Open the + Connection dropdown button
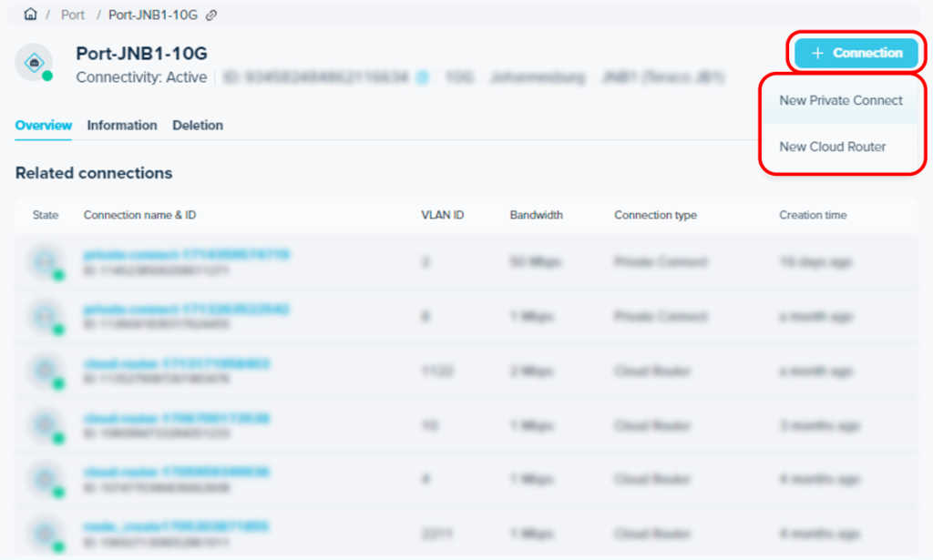 point(856,53)
